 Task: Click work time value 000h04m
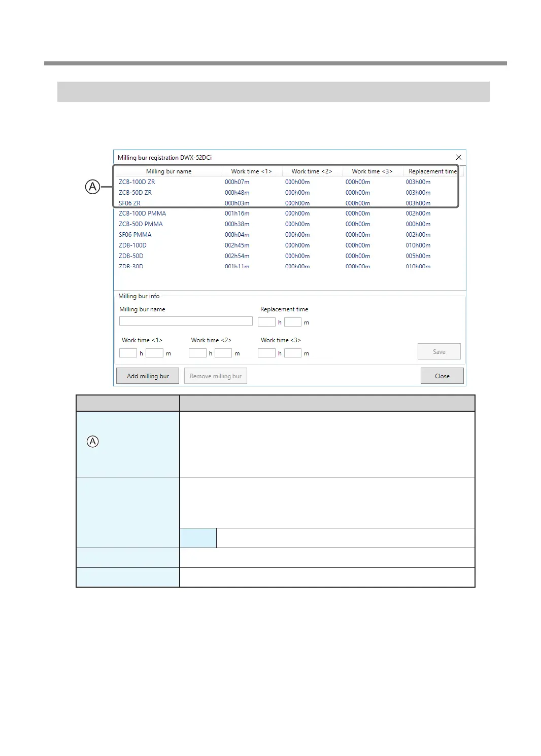(x=237, y=235)
